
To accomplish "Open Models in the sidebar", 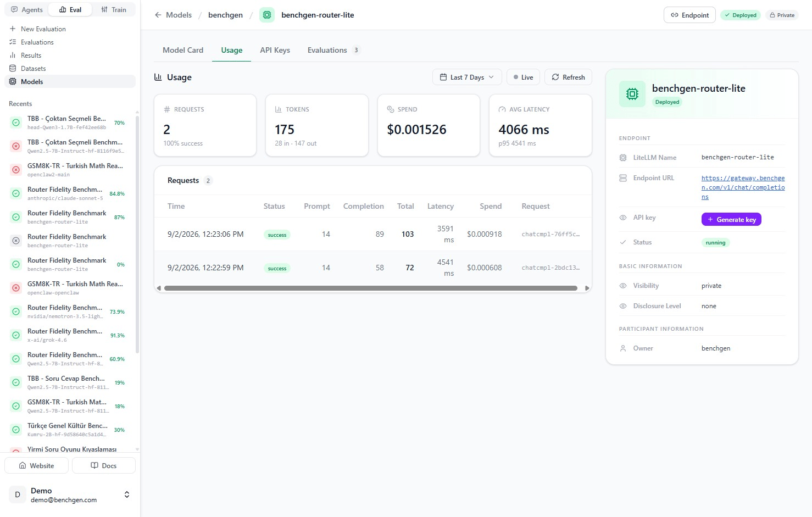I will [x=70, y=81].
